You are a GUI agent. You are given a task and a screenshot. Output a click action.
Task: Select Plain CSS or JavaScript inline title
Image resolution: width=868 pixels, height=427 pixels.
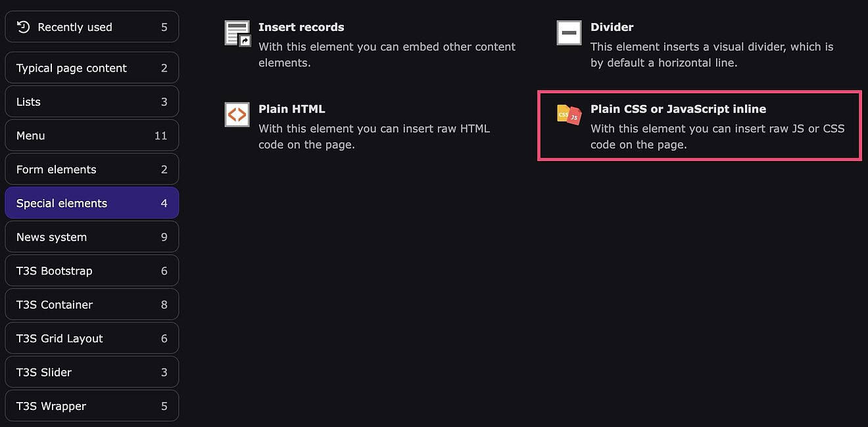(x=678, y=109)
